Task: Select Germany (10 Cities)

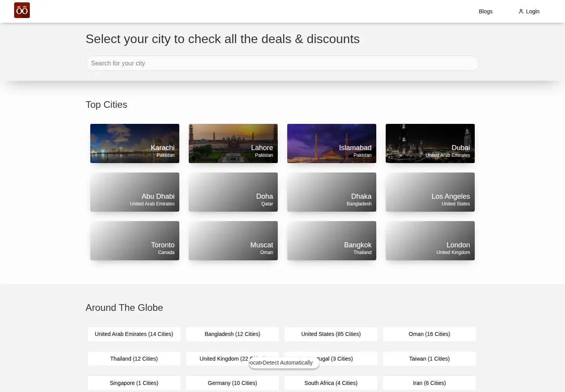Action: coord(232,383)
